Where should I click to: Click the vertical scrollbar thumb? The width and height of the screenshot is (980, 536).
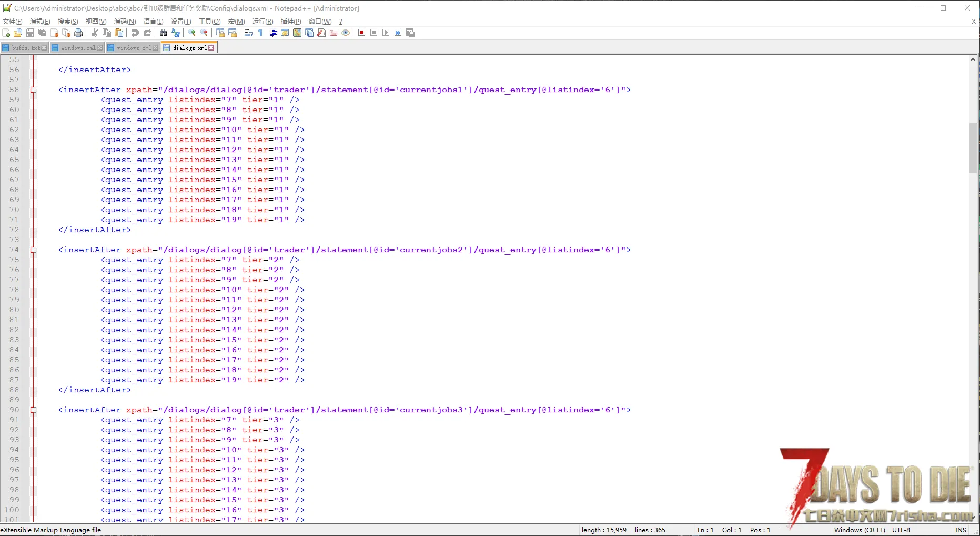pos(973,147)
